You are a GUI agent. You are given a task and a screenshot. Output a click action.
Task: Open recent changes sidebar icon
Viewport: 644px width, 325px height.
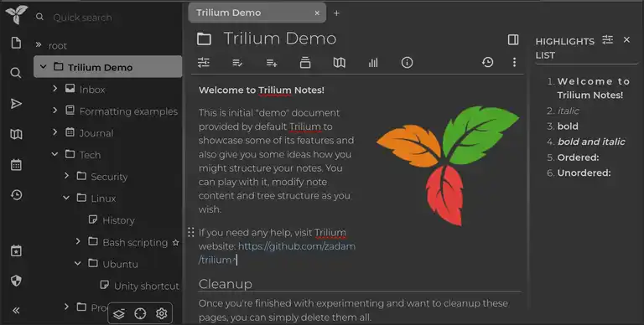click(16, 195)
